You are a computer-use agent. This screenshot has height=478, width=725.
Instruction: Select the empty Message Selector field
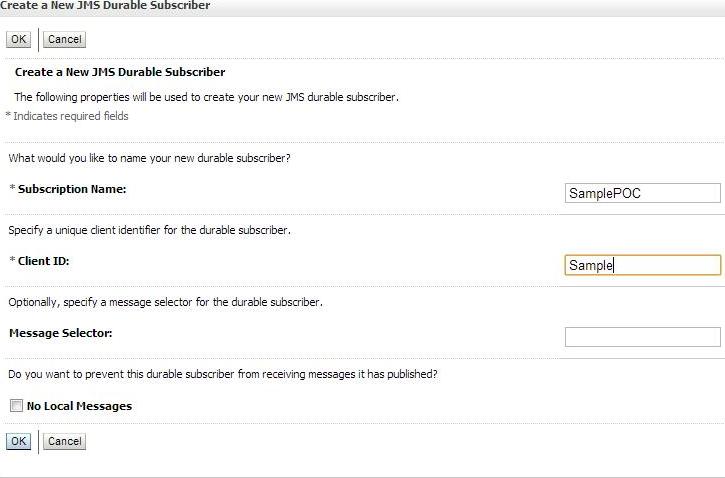click(642, 337)
